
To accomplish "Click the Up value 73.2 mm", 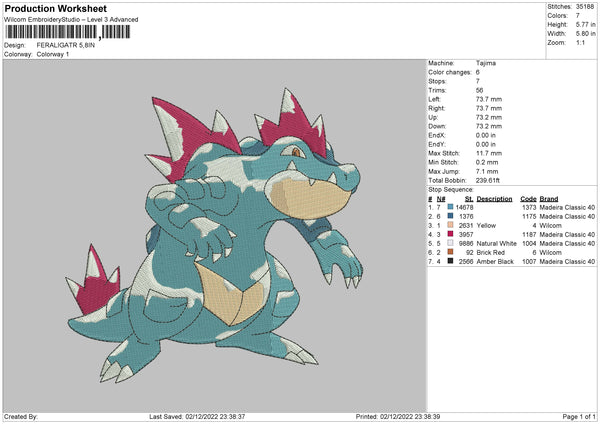I will (x=489, y=117).
